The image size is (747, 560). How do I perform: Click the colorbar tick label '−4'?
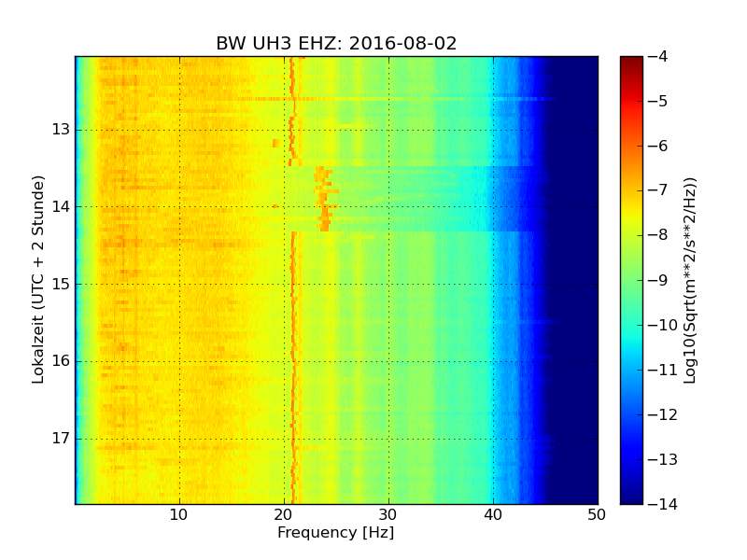(x=657, y=56)
